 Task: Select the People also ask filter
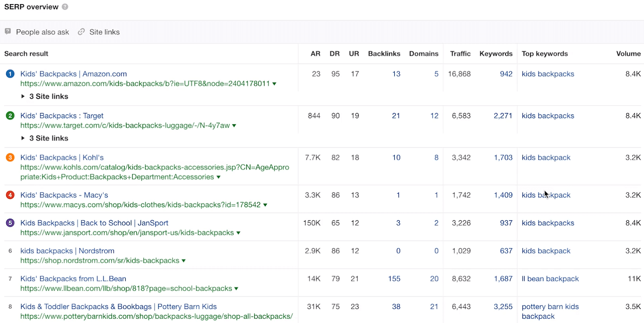(42, 32)
